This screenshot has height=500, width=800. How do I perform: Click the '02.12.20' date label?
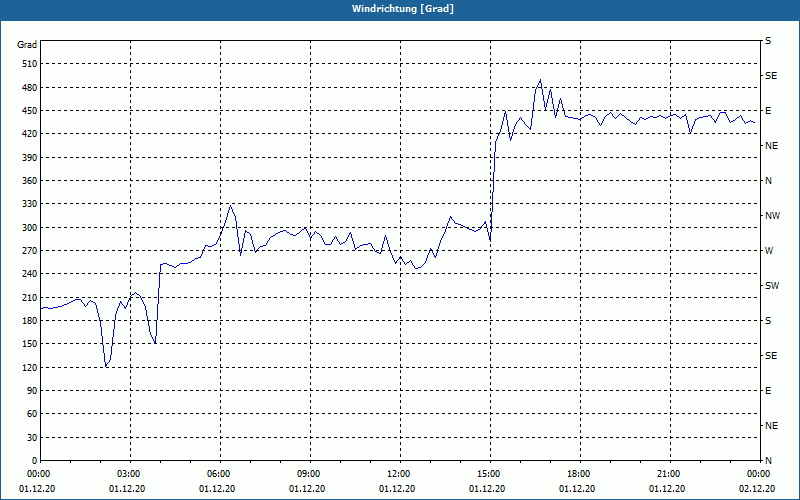pyautogui.click(x=757, y=489)
